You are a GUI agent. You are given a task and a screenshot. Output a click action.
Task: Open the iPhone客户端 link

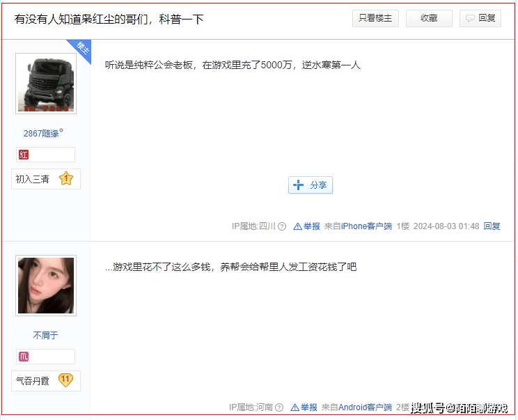point(366,226)
